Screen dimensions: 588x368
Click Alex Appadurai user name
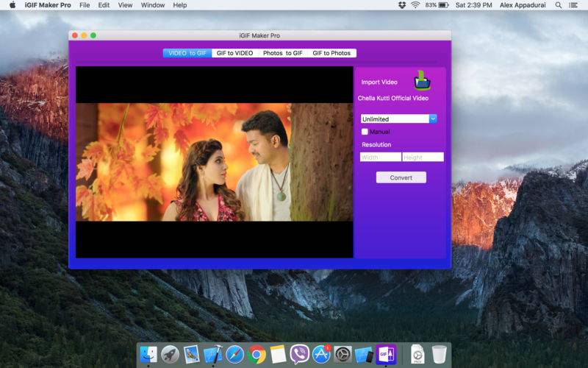point(523,5)
